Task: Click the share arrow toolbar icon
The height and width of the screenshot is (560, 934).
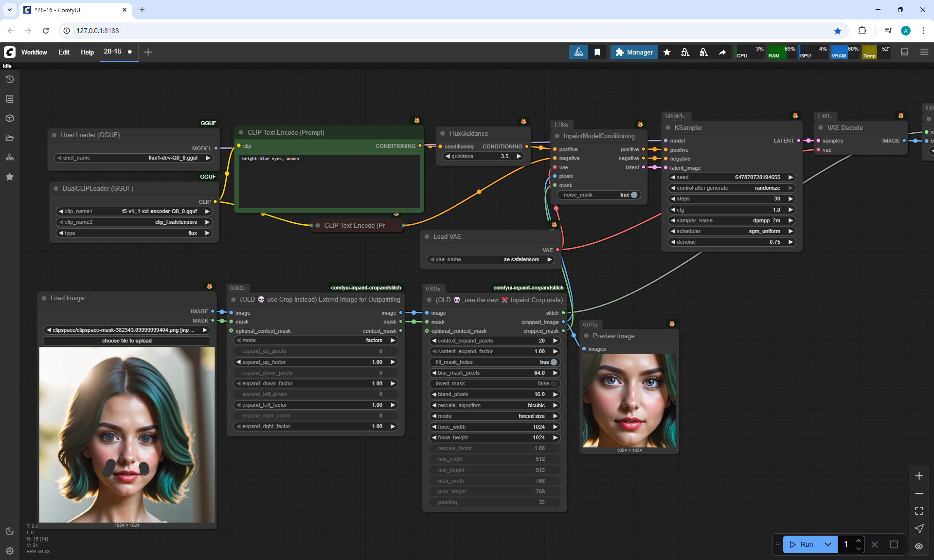Action: point(722,52)
